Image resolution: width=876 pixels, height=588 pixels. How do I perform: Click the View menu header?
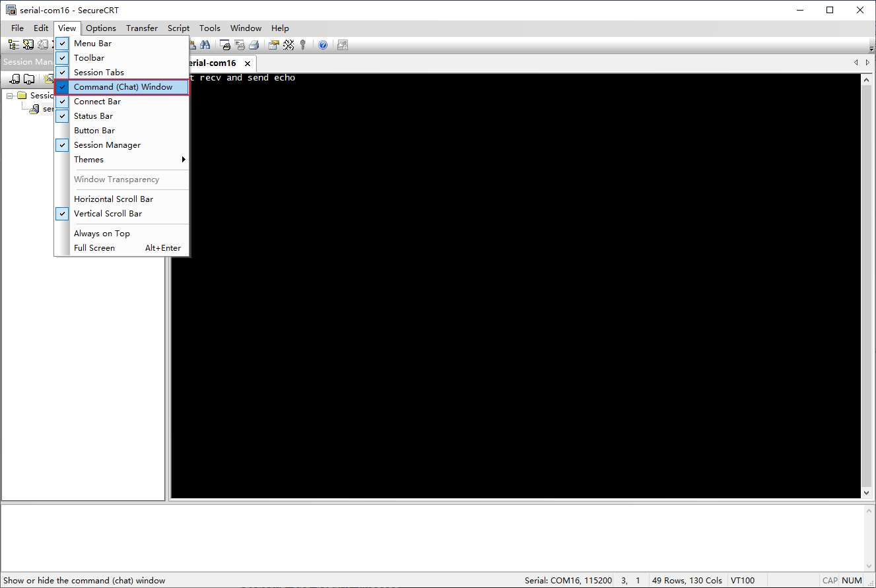pyautogui.click(x=67, y=28)
